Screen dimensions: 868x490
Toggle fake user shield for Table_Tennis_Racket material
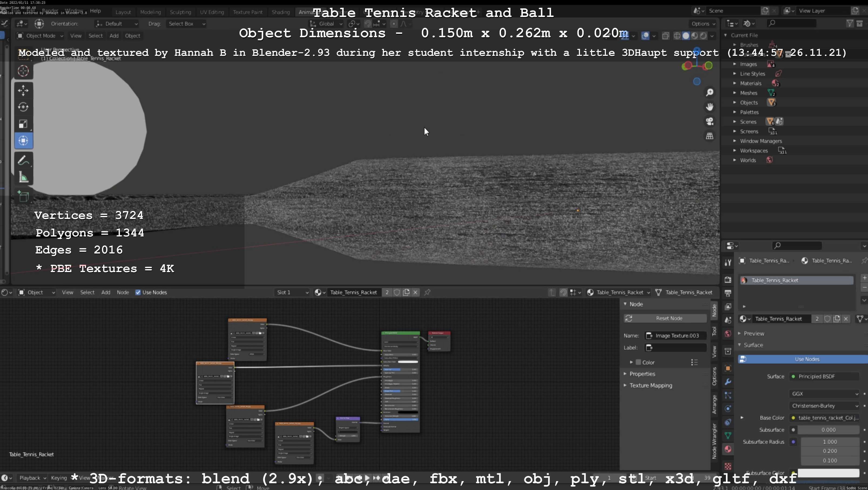coord(397,293)
